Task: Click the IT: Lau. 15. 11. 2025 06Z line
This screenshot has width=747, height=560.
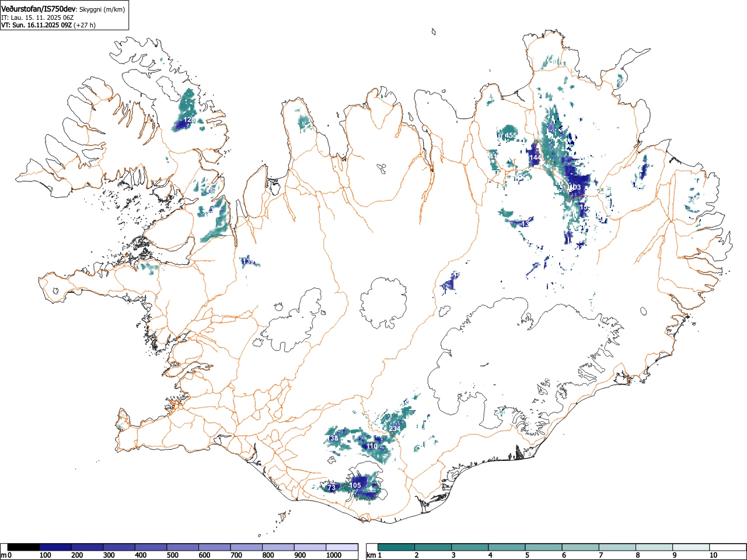Action: point(37,17)
